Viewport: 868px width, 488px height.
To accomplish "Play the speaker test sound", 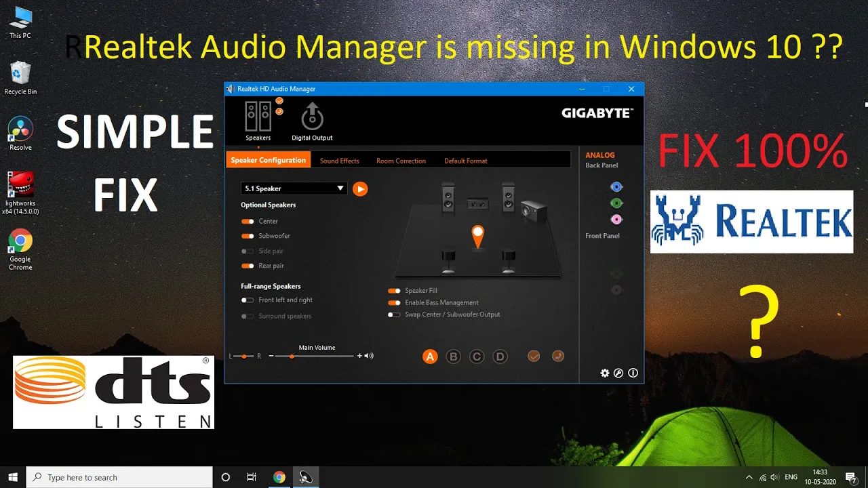I will coord(360,189).
